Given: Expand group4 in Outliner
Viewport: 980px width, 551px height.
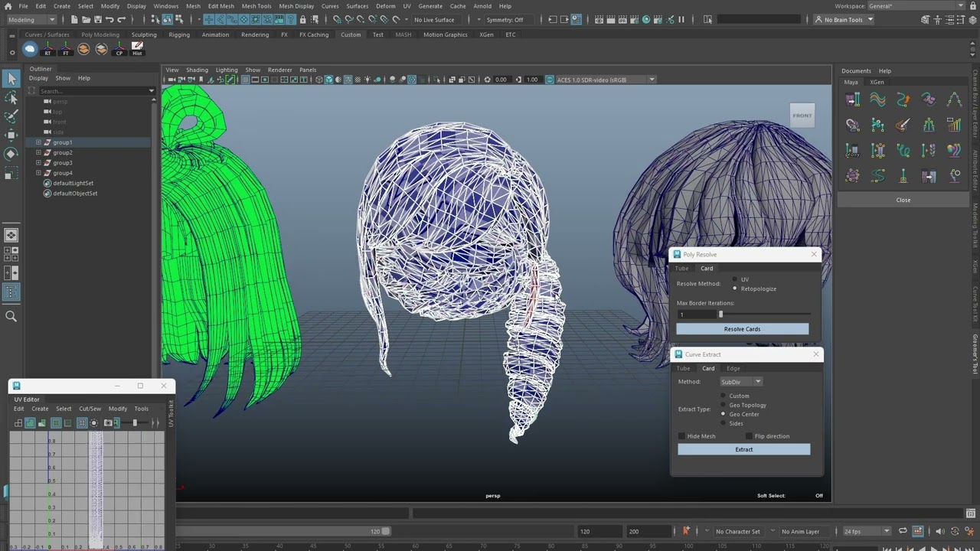Looking at the screenshot, I should click(38, 173).
